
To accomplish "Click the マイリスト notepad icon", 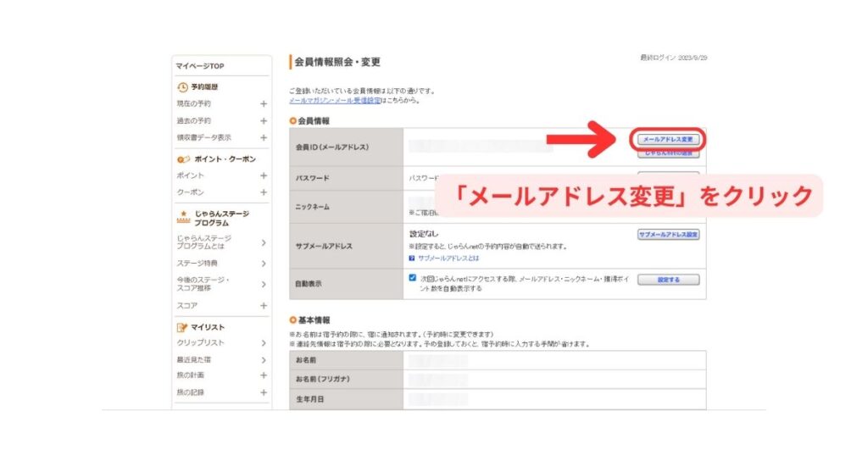I will pos(182,327).
